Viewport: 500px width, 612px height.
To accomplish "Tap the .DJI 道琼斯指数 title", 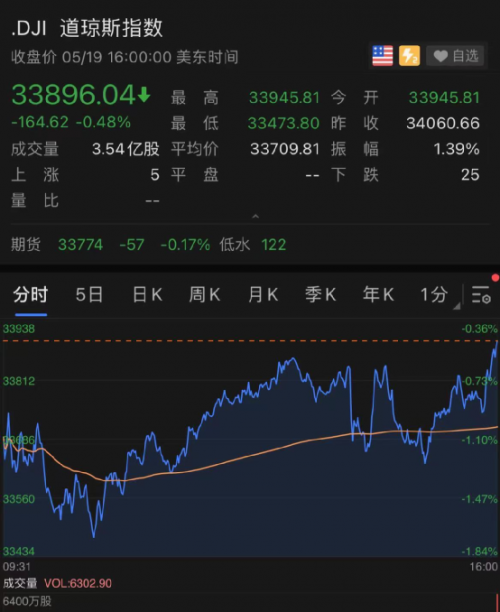I will [x=87, y=28].
